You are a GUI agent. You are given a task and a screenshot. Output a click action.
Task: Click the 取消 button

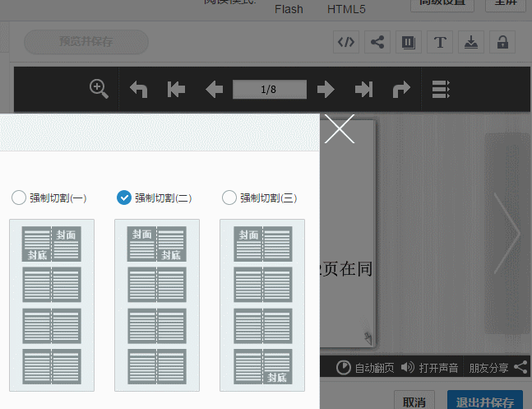[414, 402]
